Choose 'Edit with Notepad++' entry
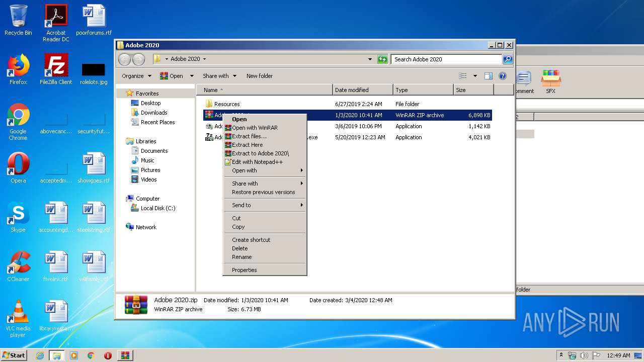644x362 pixels. (265, 162)
